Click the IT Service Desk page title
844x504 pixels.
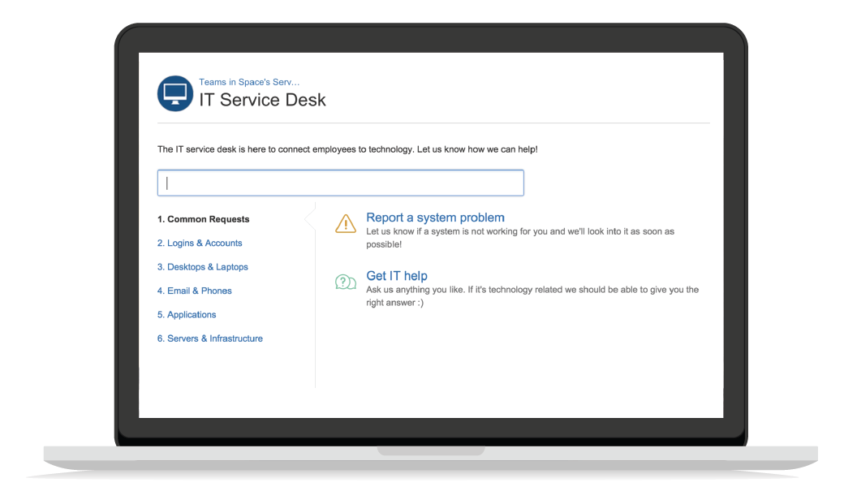point(262,100)
